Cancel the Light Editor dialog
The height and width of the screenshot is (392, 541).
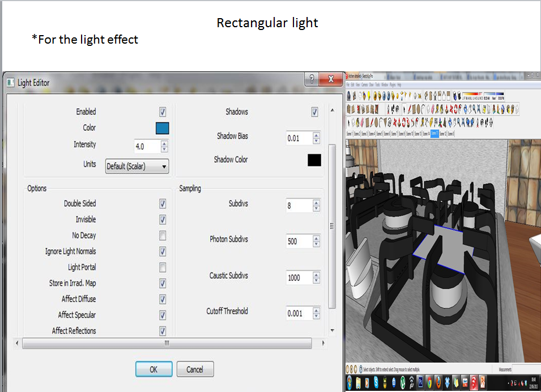(195, 369)
